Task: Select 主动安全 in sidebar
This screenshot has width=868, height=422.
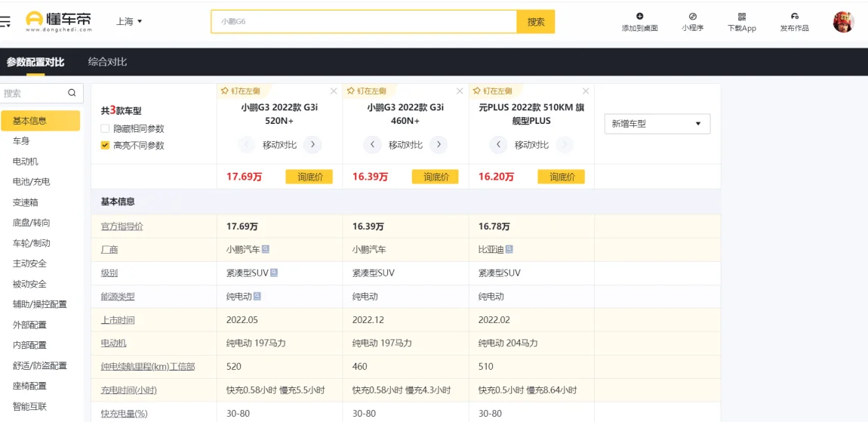Action: tap(29, 263)
